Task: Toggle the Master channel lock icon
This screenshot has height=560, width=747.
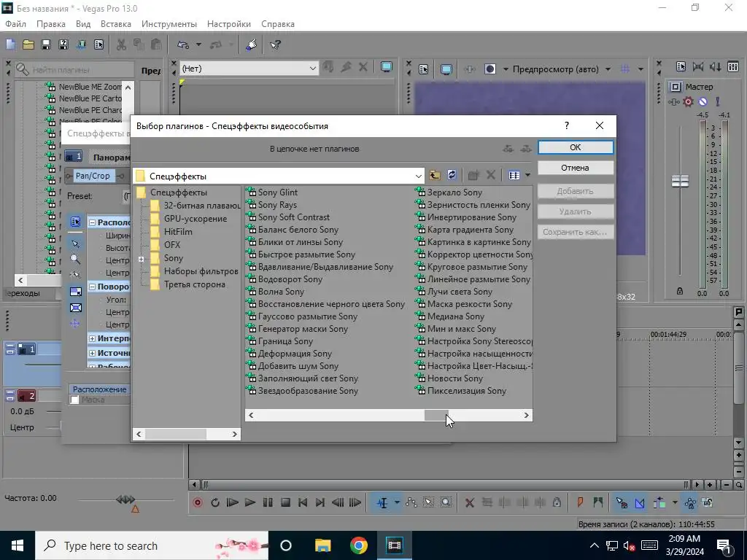Action: click(680, 291)
